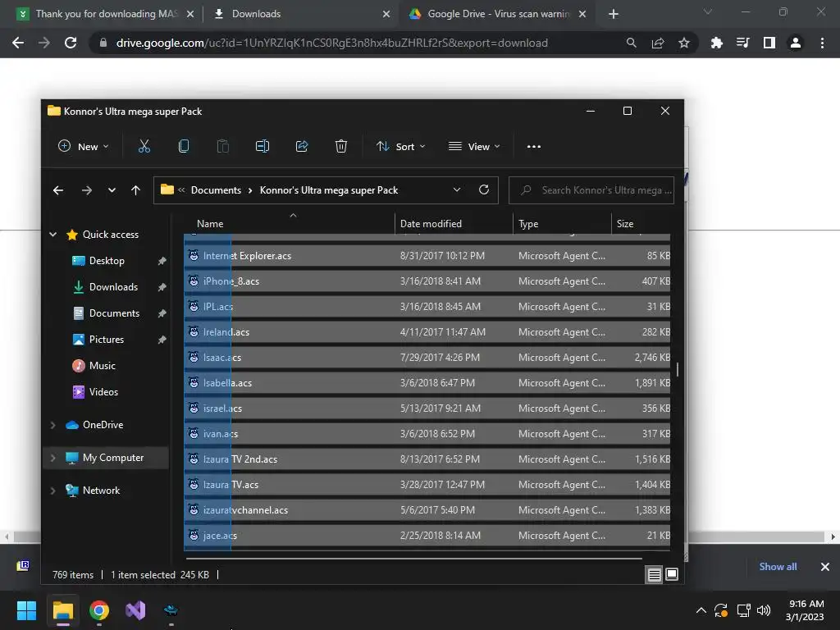Click the file list vertical scrollbar thumb
This screenshot has width=840, height=630.
678,370
